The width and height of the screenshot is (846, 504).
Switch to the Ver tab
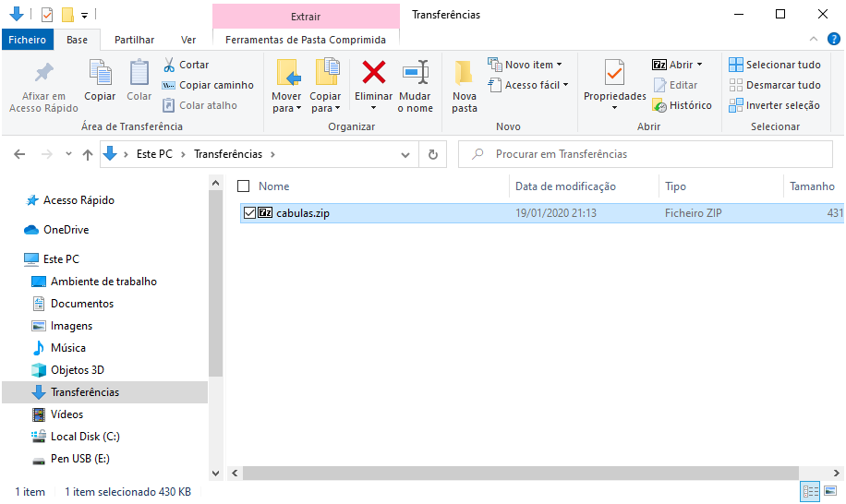pos(188,40)
